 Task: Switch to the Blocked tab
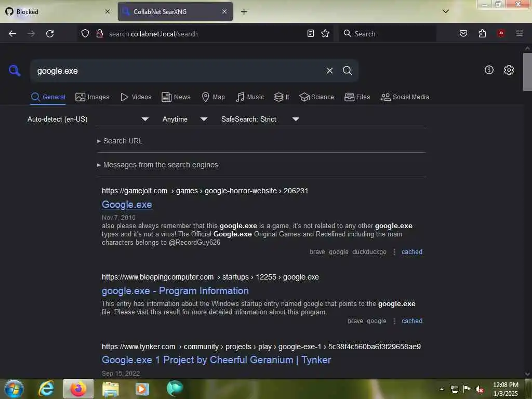coord(58,11)
